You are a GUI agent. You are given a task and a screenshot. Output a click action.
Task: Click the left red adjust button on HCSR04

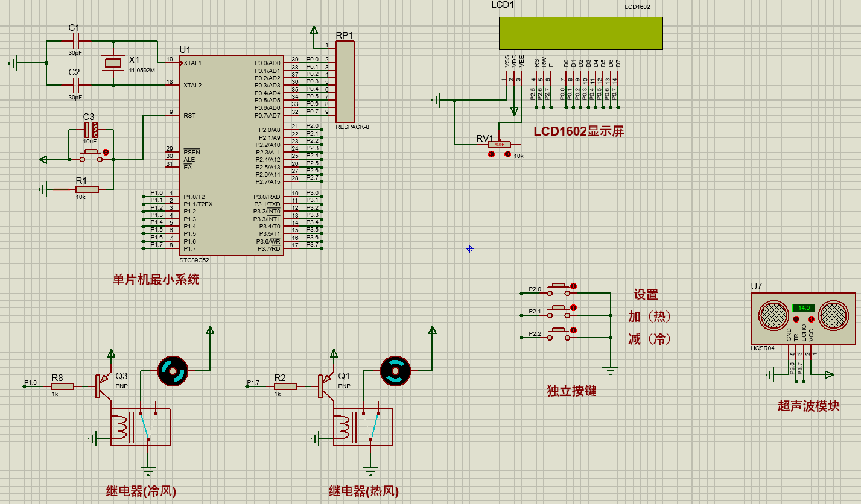[796, 319]
